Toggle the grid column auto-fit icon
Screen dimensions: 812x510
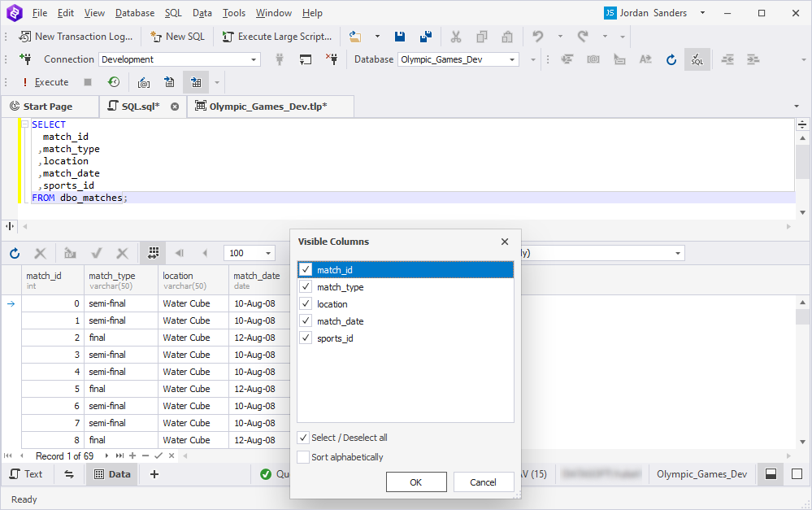click(x=153, y=253)
